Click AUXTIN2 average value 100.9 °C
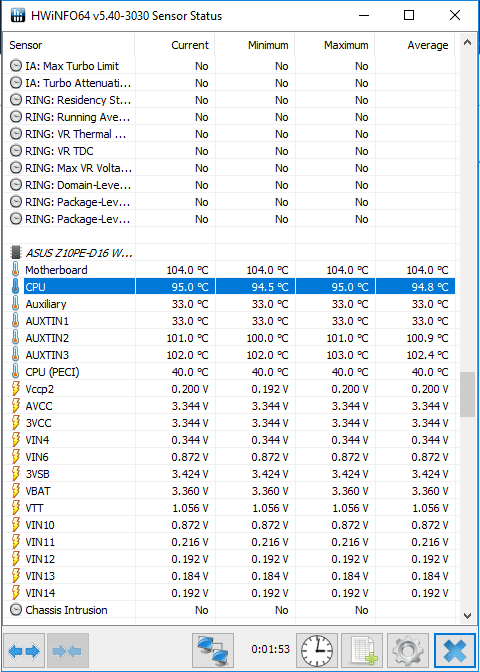This screenshot has height=672, width=480. (x=427, y=338)
